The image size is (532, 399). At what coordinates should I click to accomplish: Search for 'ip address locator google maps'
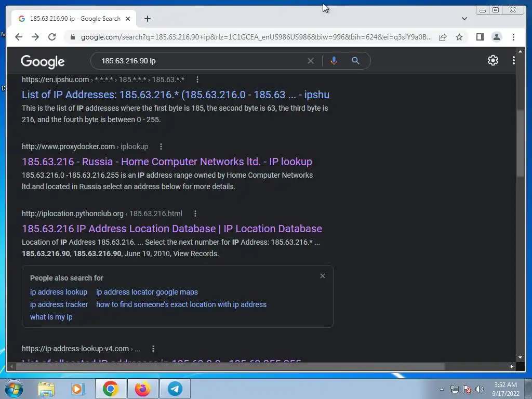pos(147,292)
